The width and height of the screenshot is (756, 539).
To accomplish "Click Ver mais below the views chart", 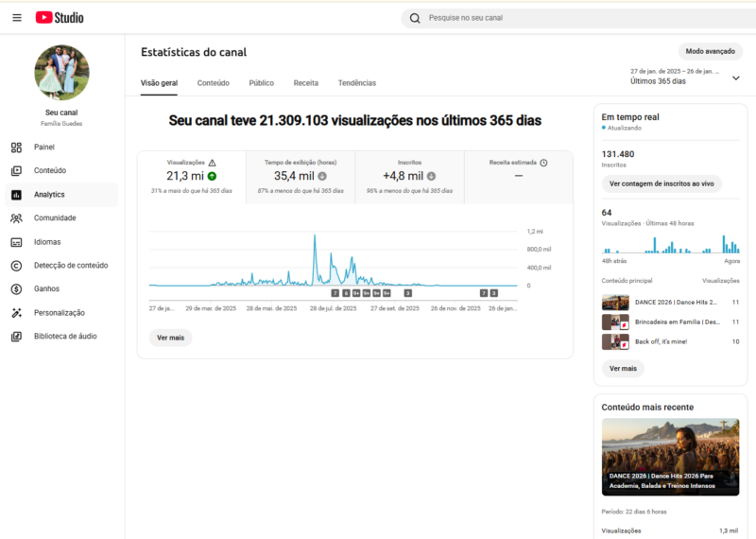I will click(170, 338).
